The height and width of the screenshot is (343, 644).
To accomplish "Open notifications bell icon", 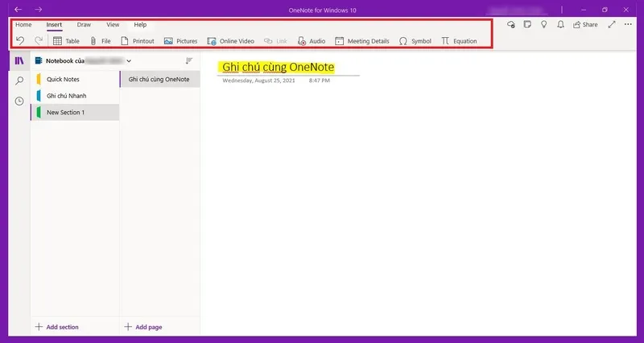I will click(x=560, y=25).
